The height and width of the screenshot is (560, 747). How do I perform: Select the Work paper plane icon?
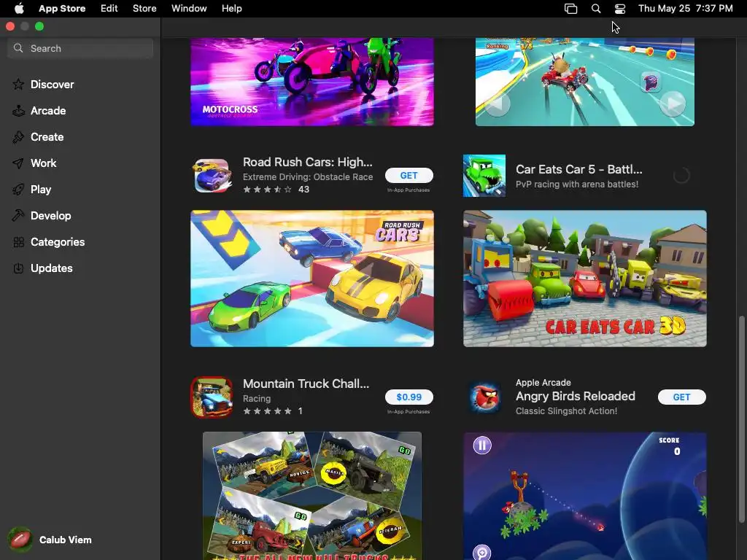(18, 163)
